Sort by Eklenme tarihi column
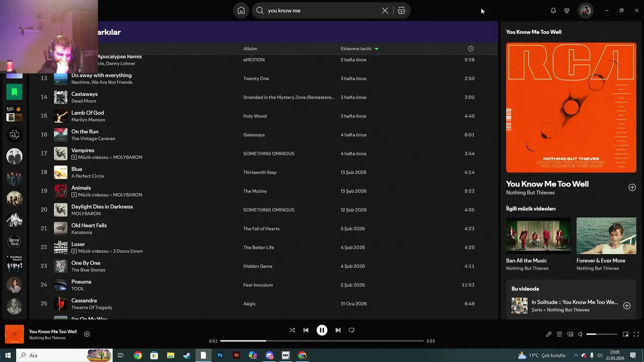 [359, 49]
